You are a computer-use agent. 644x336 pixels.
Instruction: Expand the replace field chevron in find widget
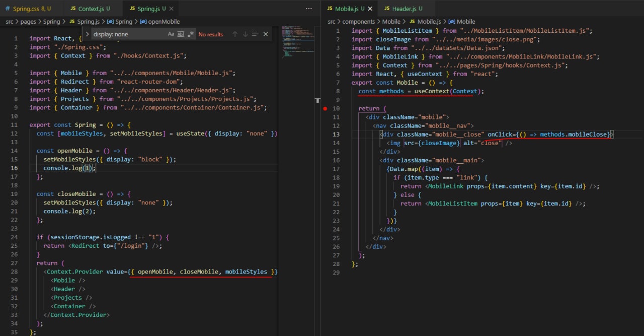pos(87,34)
